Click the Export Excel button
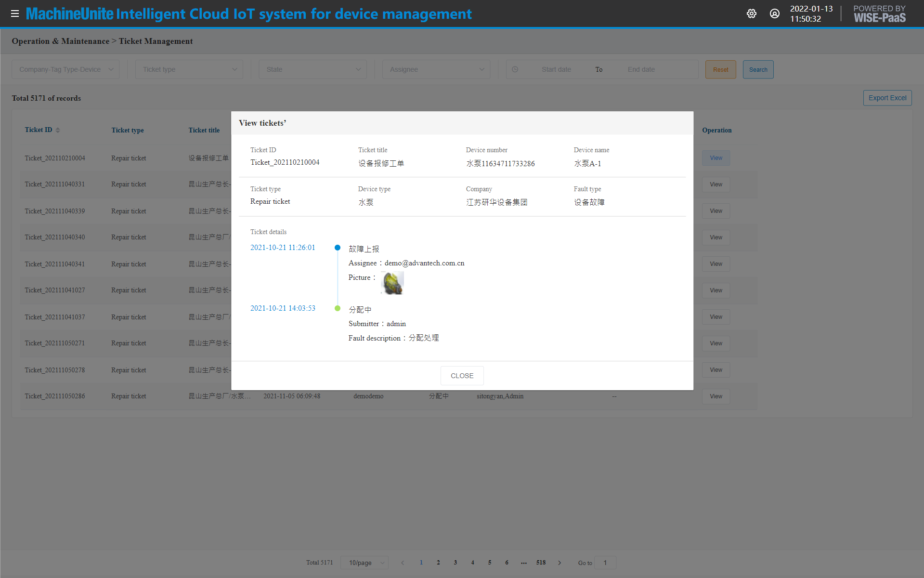Image resolution: width=924 pixels, height=578 pixels. (x=887, y=98)
